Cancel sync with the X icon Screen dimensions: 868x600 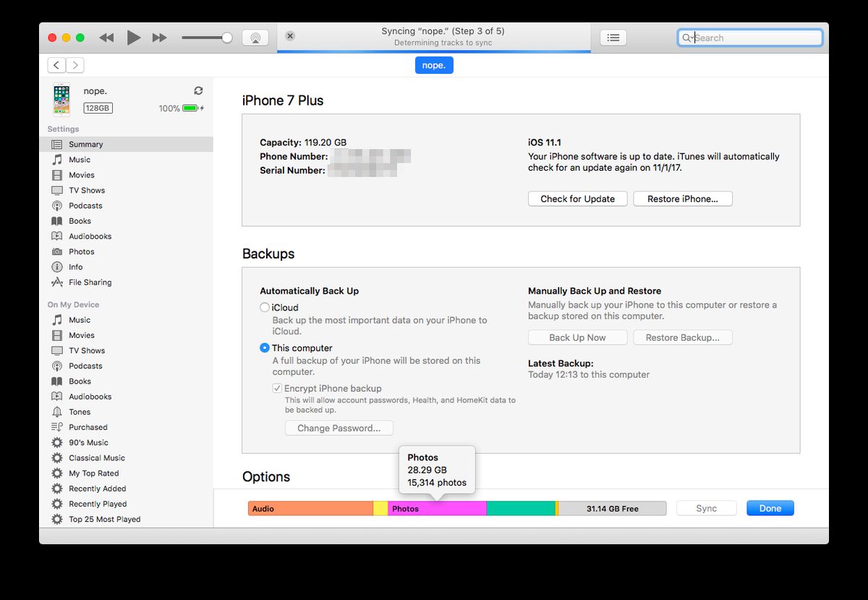click(x=290, y=36)
